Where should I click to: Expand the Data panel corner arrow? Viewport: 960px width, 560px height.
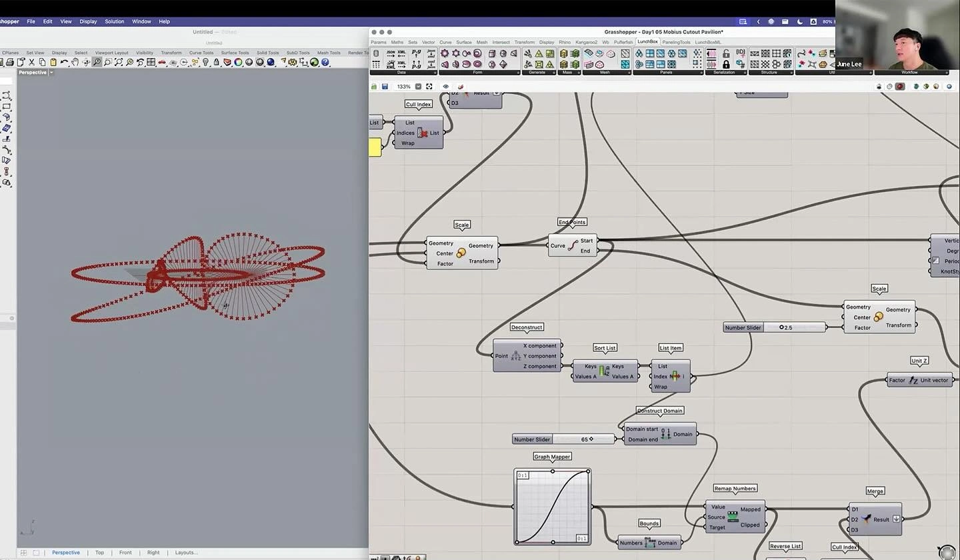pos(435,73)
